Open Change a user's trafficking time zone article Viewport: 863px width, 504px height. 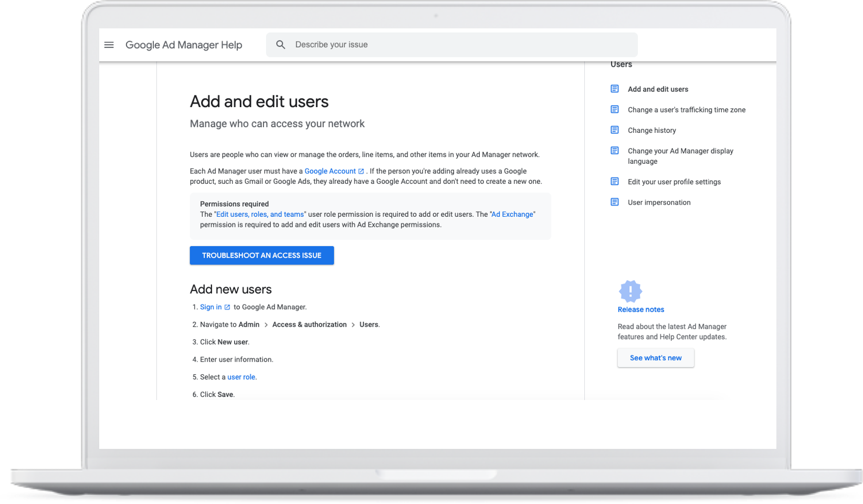coord(687,110)
